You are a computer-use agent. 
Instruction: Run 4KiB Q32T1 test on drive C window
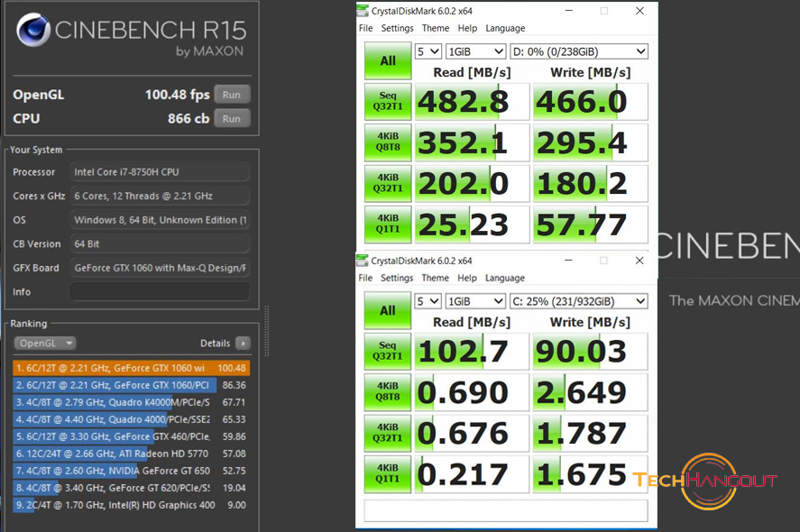click(x=388, y=433)
